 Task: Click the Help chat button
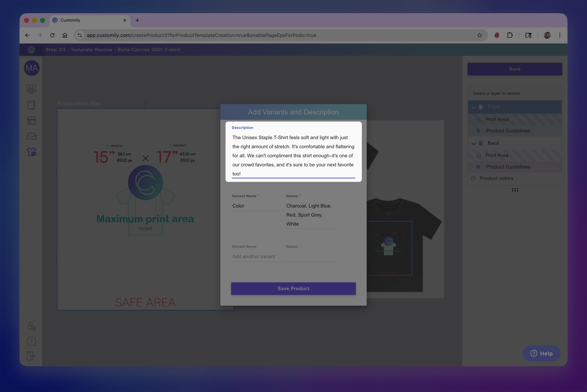(541, 353)
